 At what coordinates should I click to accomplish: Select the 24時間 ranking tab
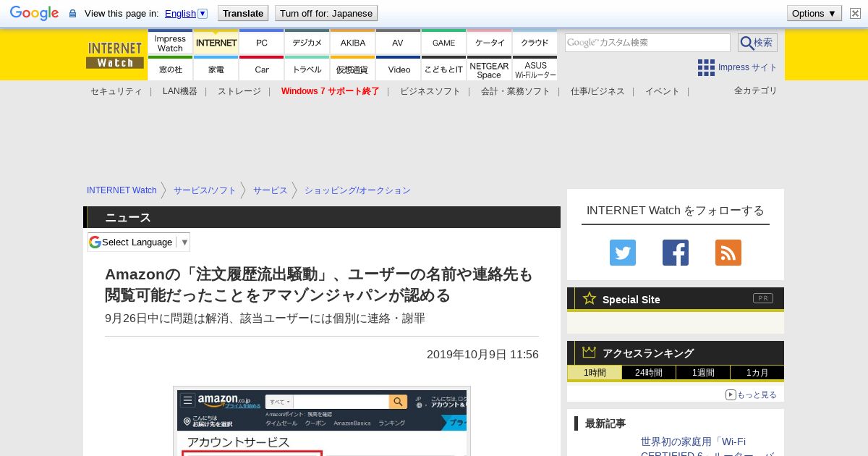tap(649, 373)
